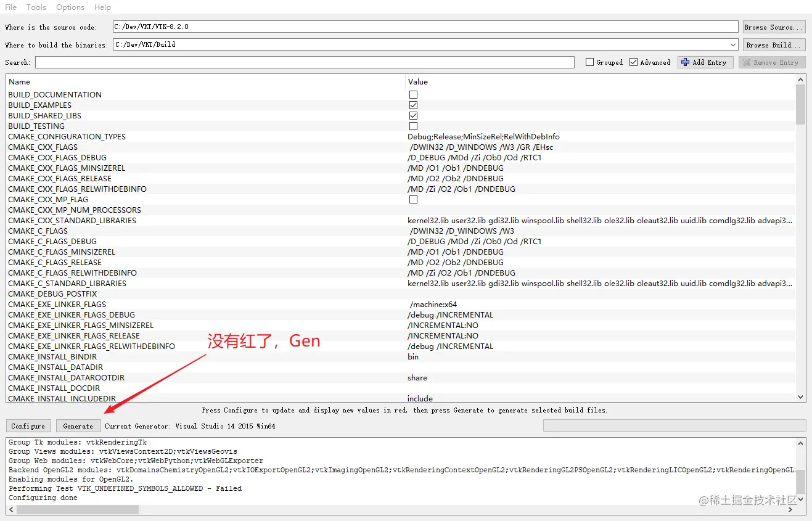Select CMAKE_CXX_FLAGS_RELWITHDEBINFO row name

pyautogui.click(x=78, y=189)
